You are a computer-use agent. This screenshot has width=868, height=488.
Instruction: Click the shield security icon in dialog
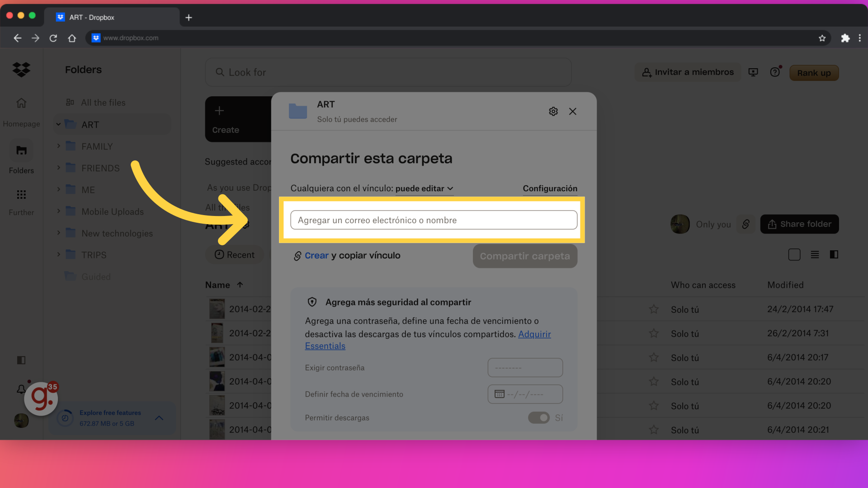tap(312, 301)
